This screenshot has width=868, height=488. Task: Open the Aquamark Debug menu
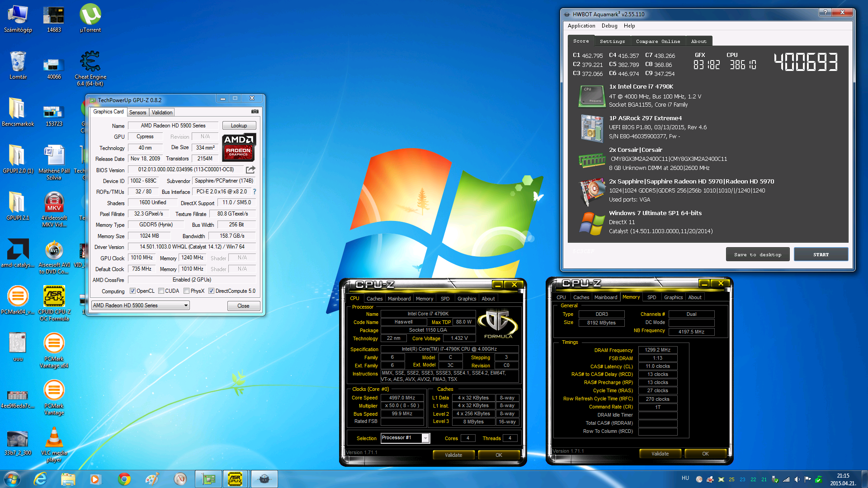(609, 26)
